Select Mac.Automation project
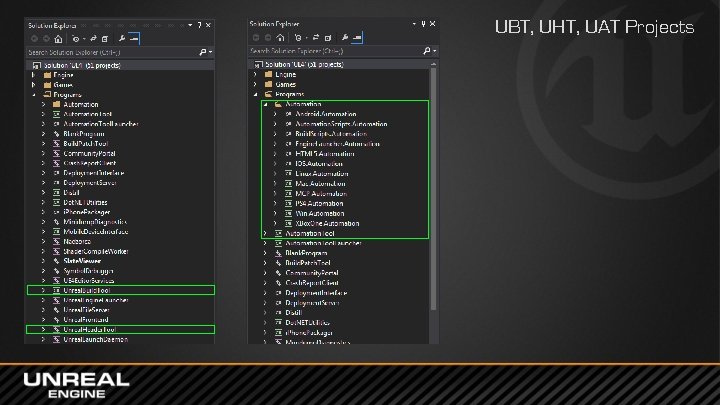The height and width of the screenshot is (405, 720). tap(320, 184)
